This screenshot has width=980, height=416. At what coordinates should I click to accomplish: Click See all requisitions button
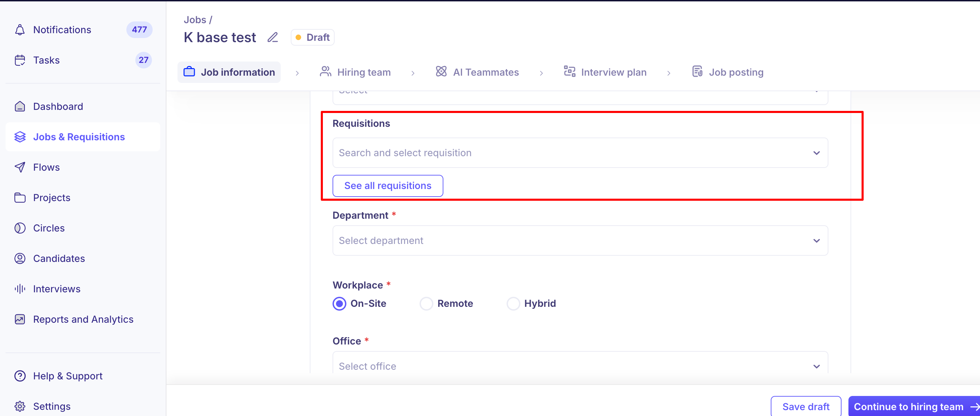[x=388, y=186]
